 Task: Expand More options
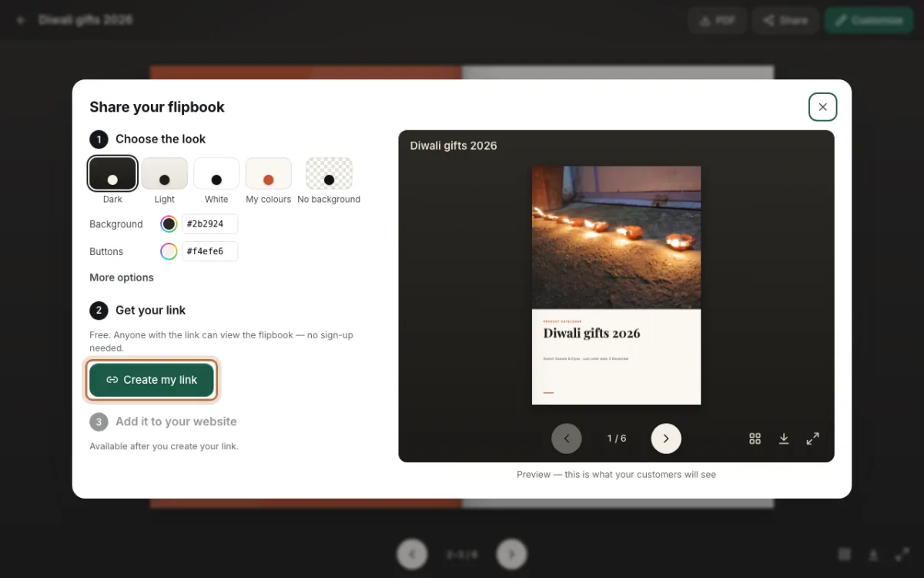click(x=122, y=277)
